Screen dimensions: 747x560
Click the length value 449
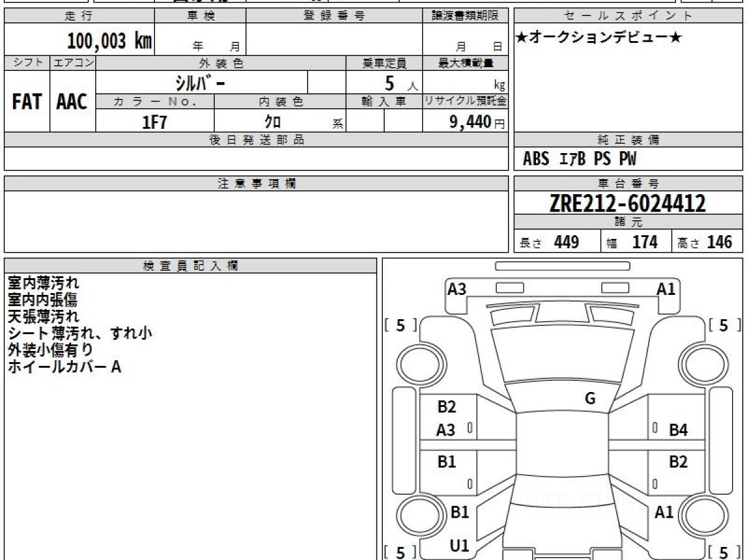click(x=566, y=242)
